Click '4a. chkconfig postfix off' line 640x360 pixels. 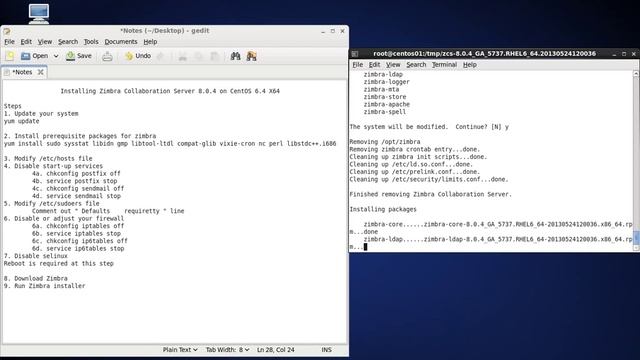76,173
